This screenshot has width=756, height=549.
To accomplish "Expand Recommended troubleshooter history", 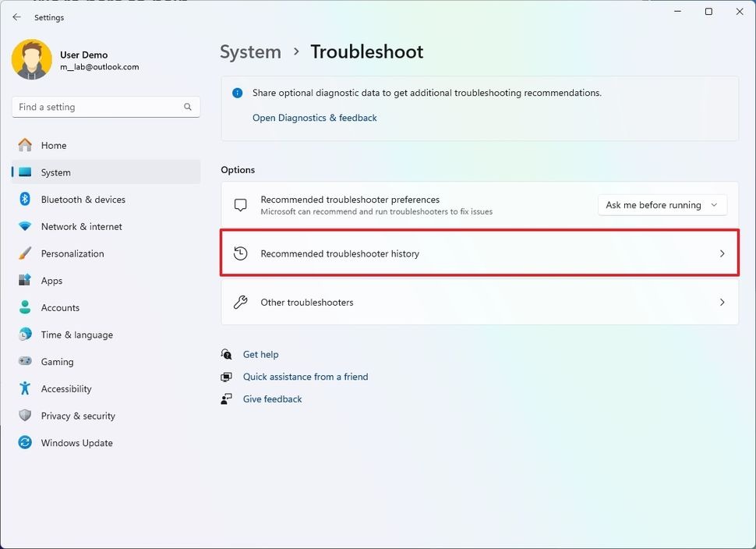I will (x=479, y=253).
